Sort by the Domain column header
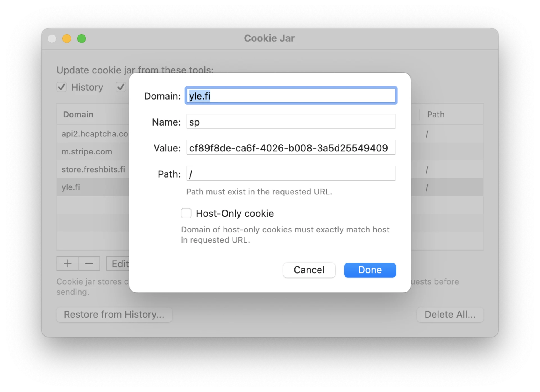Screen dimensions: 540x392 (78, 115)
